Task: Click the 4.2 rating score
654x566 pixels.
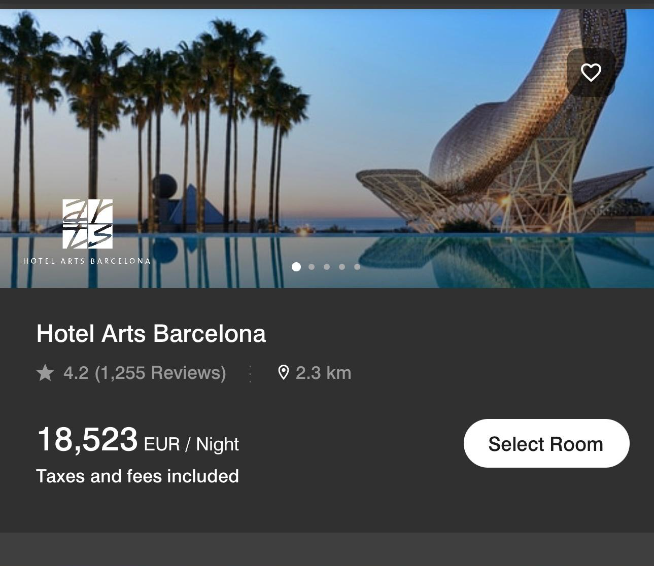Action: click(x=76, y=373)
